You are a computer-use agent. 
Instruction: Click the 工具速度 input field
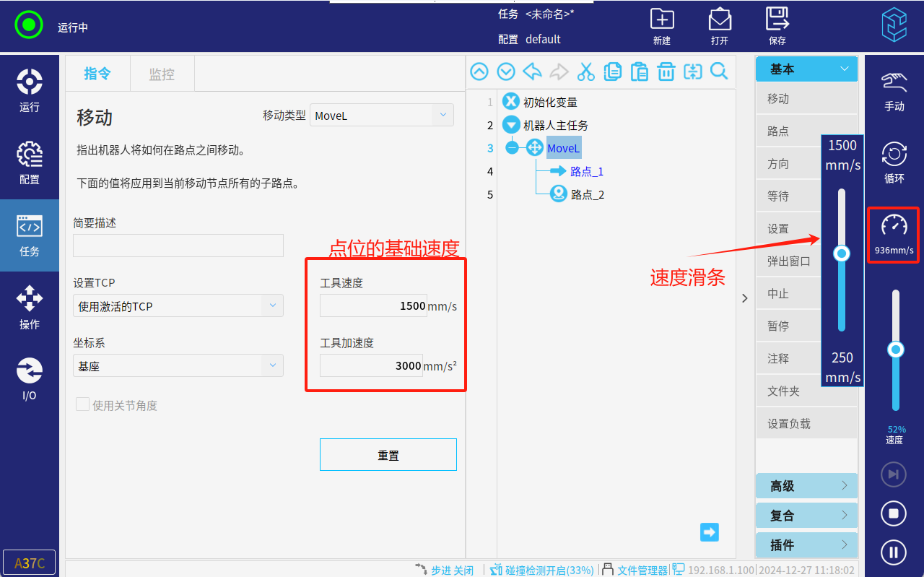click(x=374, y=305)
